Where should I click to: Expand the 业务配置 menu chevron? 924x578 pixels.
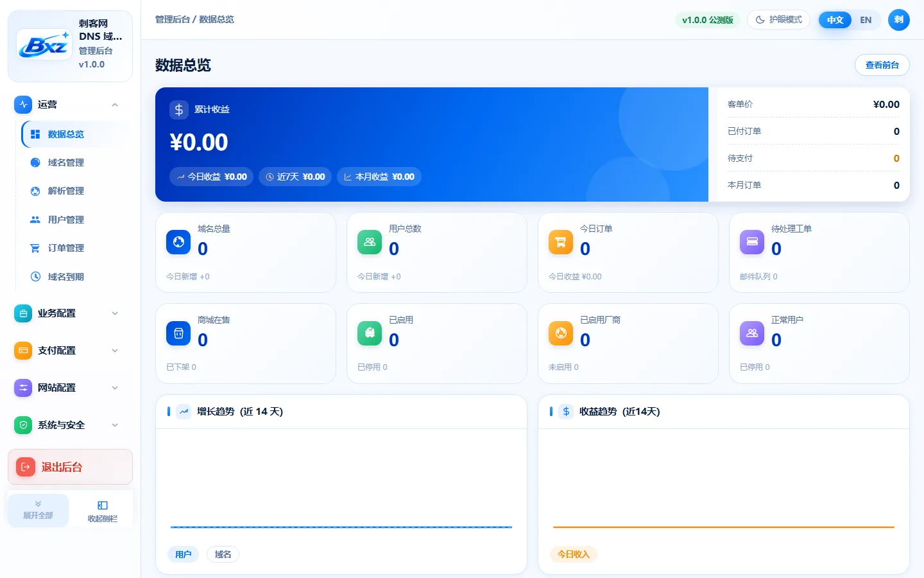(115, 313)
